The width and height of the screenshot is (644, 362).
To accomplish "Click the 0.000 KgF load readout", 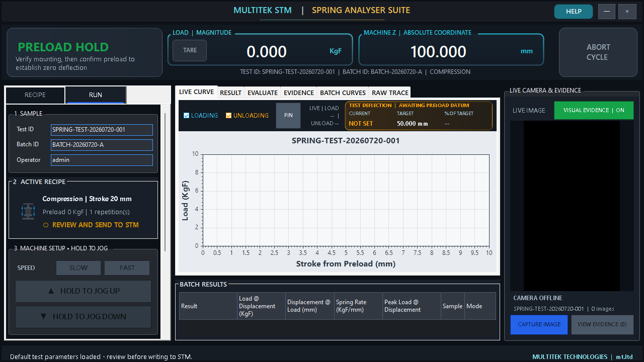I will coord(267,52).
